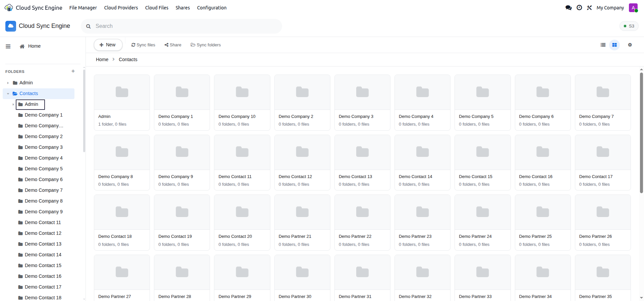Image resolution: width=644 pixels, height=301 pixels.
Task: Expand the nested Admin subfolder arrow
Action: (x=13, y=104)
